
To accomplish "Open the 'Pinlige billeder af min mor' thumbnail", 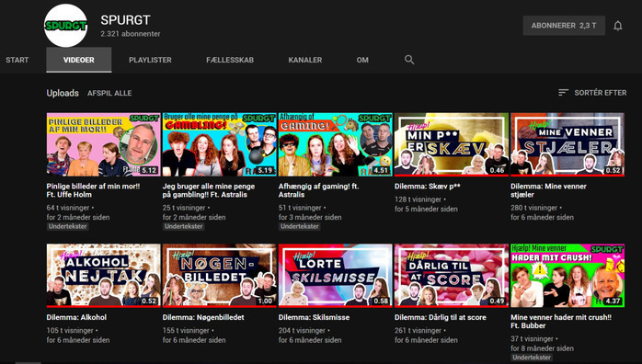I will coord(103,145).
